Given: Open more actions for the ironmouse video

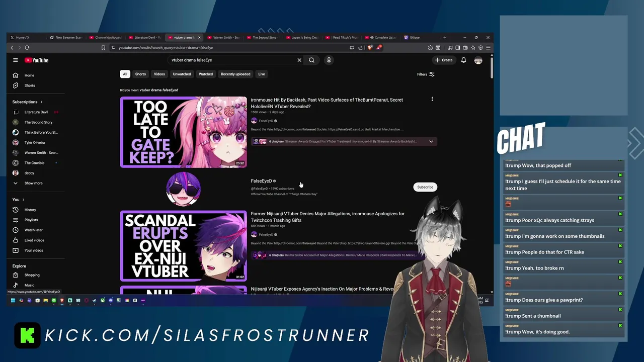Looking at the screenshot, I should point(432,99).
